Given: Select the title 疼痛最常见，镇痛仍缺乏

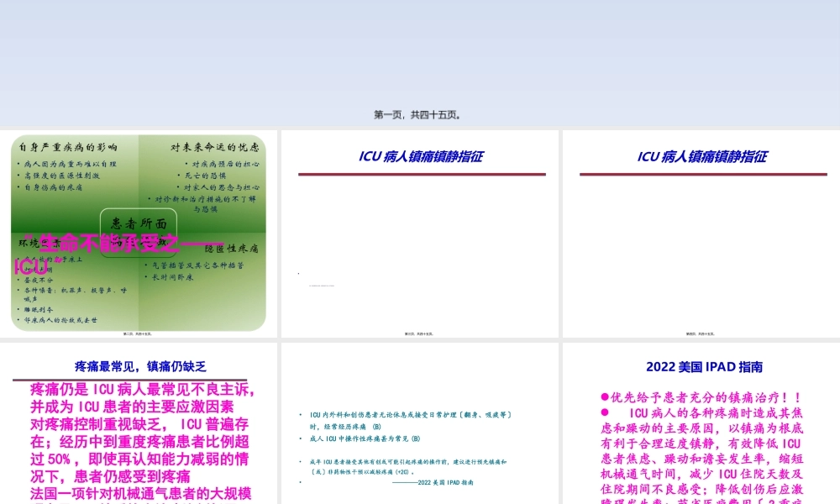Looking at the screenshot, I should [140, 366].
